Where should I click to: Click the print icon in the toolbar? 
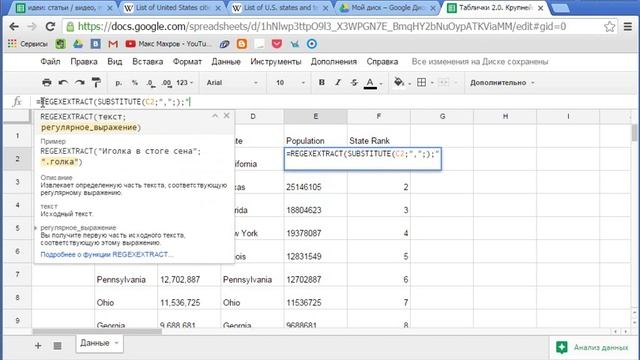click(47, 82)
